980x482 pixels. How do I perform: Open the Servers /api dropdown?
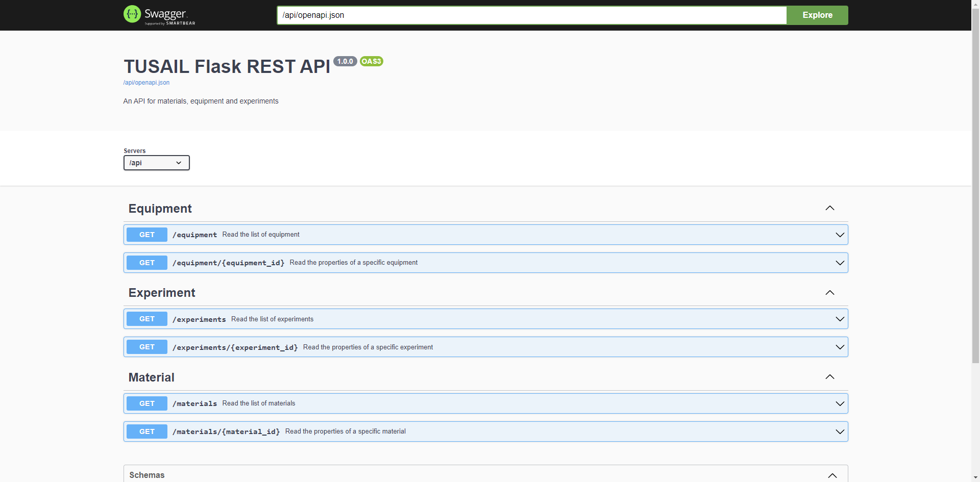(157, 163)
